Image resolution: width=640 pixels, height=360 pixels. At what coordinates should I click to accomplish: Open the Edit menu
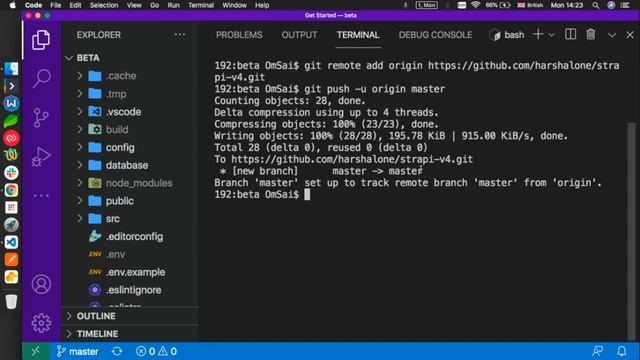click(x=75, y=5)
